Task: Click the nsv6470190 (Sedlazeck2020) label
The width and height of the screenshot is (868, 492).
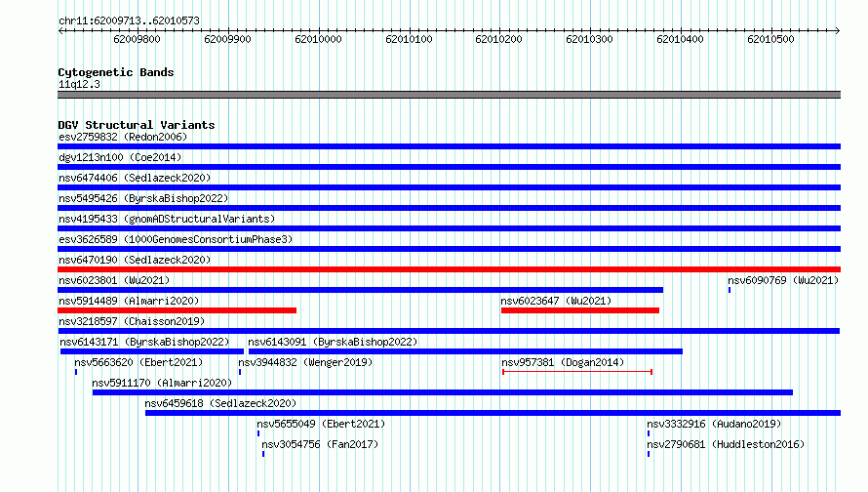Action: pyautogui.click(x=135, y=260)
